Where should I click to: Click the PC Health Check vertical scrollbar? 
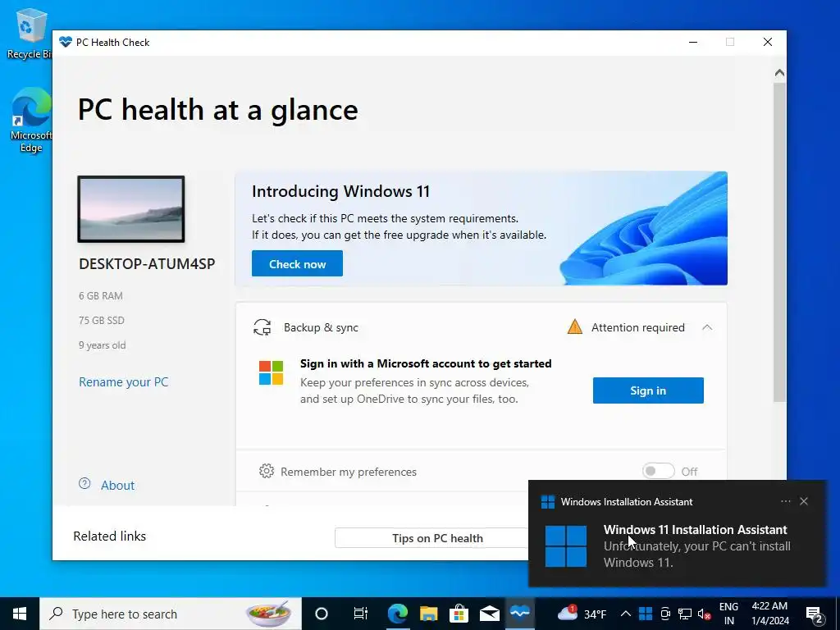click(779, 241)
